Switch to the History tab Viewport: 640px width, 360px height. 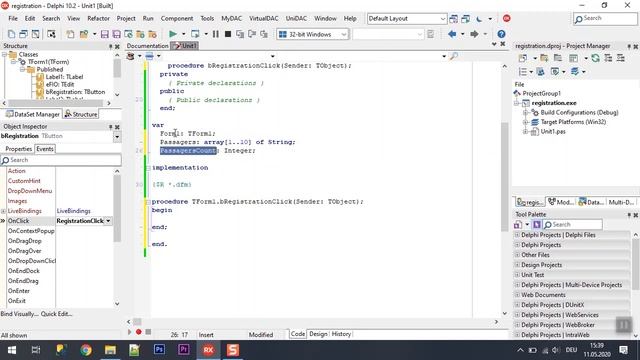341,334
